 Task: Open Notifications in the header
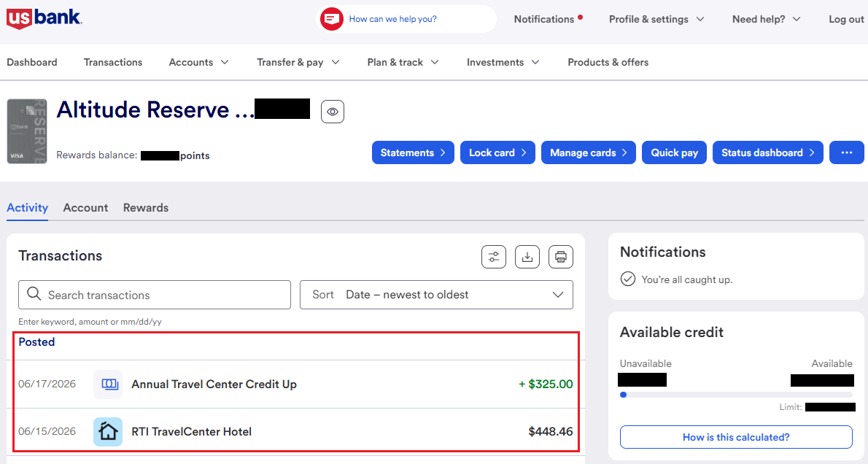point(548,19)
